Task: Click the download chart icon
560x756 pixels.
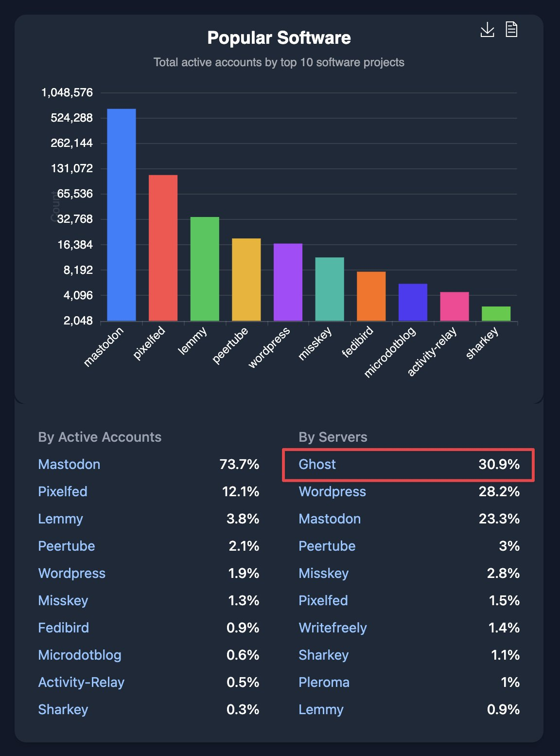Action: click(x=487, y=30)
